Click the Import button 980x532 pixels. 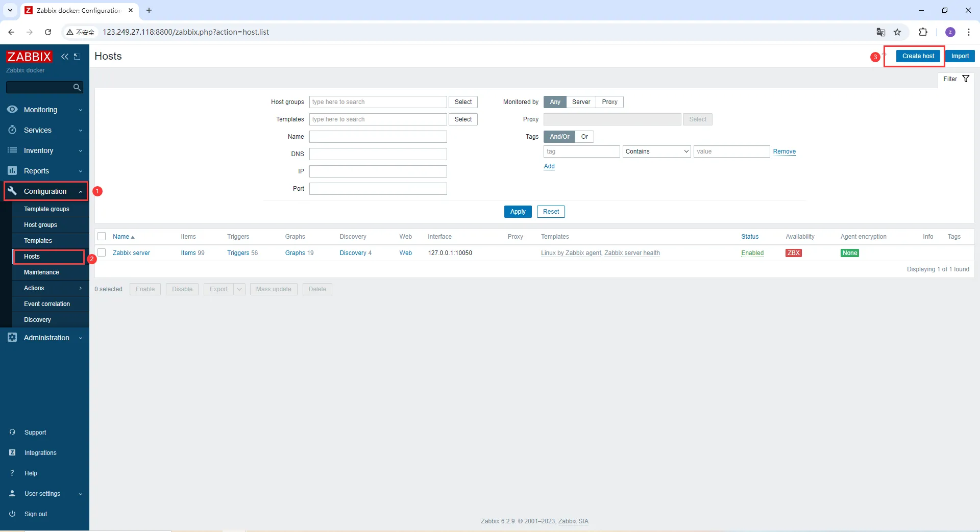pos(960,56)
